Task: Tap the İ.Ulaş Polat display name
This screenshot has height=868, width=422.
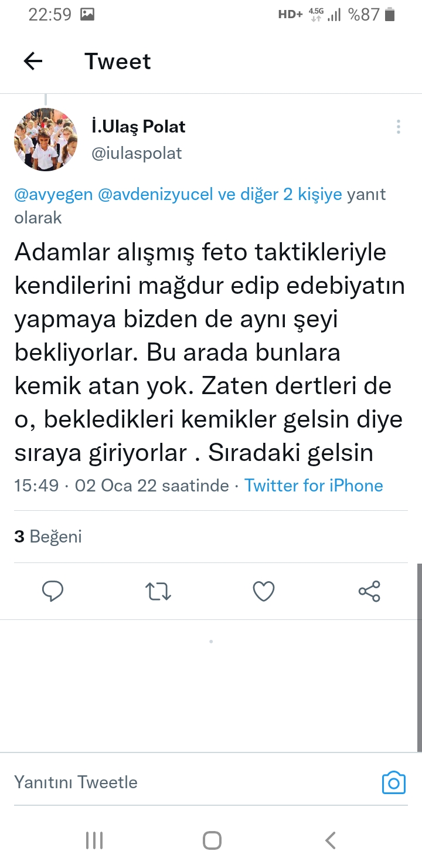Action: [138, 126]
